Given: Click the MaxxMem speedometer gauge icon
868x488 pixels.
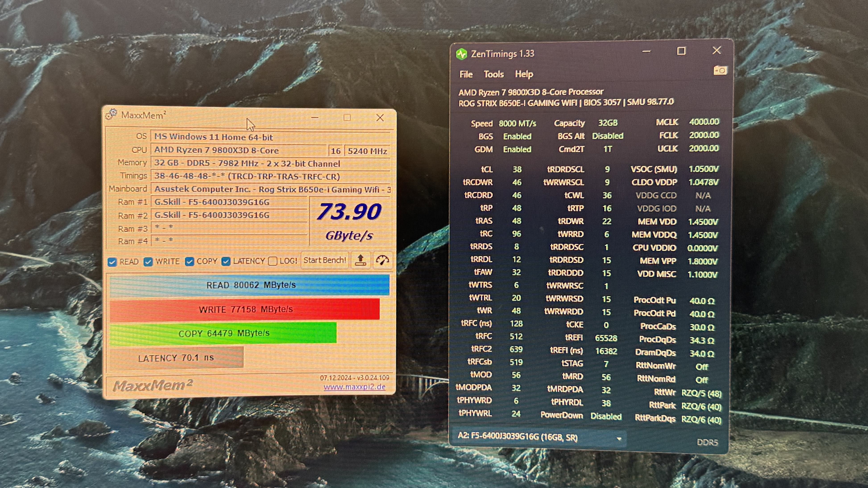Looking at the screenshot, I should [x=382, y=260].
